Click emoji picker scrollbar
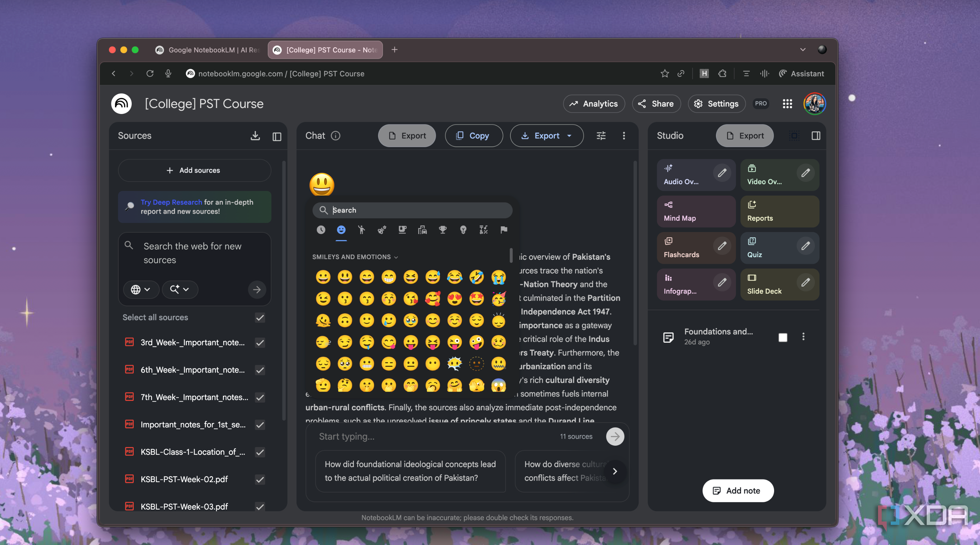 511,255
